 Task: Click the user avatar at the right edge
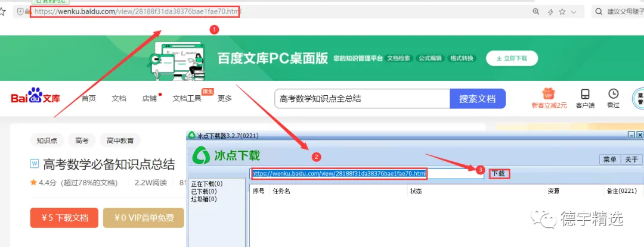tap(638, 98)
